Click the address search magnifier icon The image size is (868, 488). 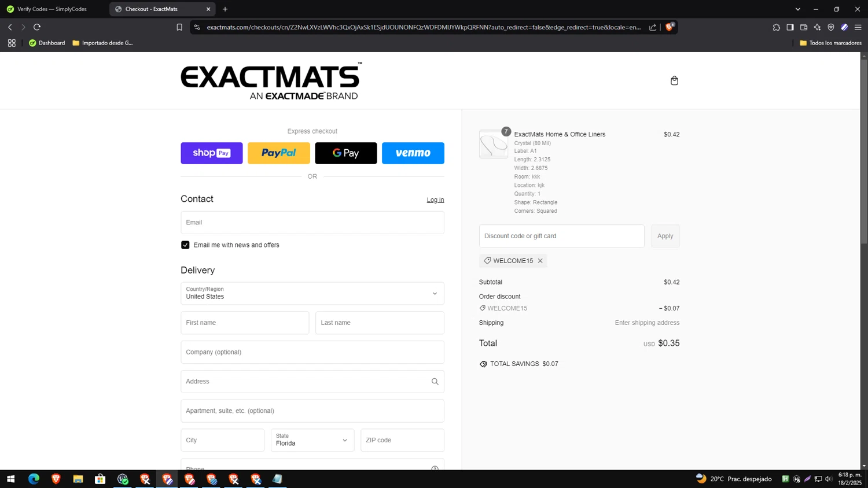click(x=435, y=382)
